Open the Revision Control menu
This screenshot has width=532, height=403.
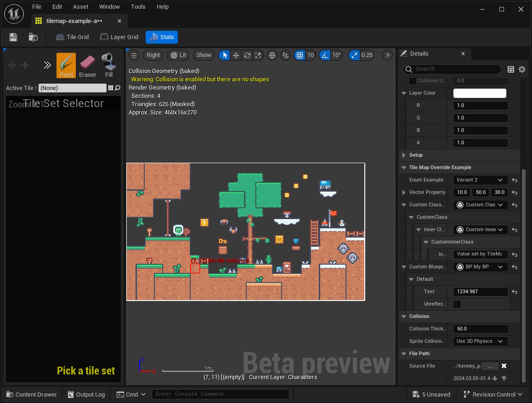tap(494, 395)
